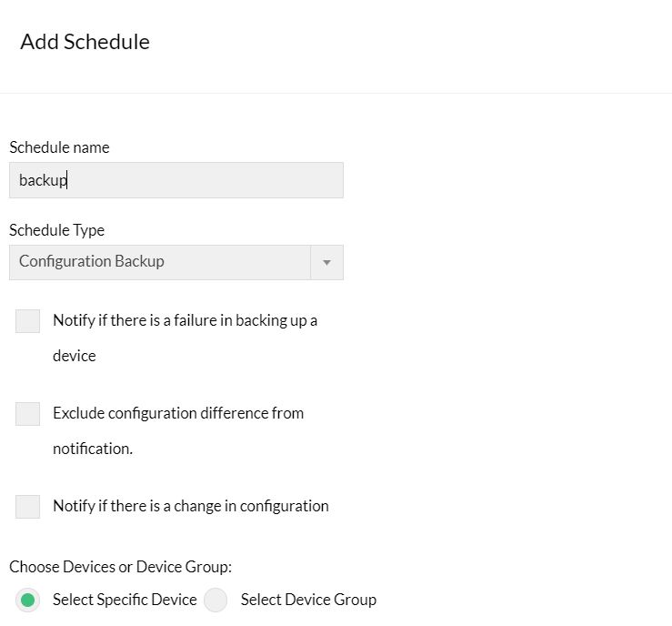Open the Schedule Type dropdown arrow

tap(326, 262)
